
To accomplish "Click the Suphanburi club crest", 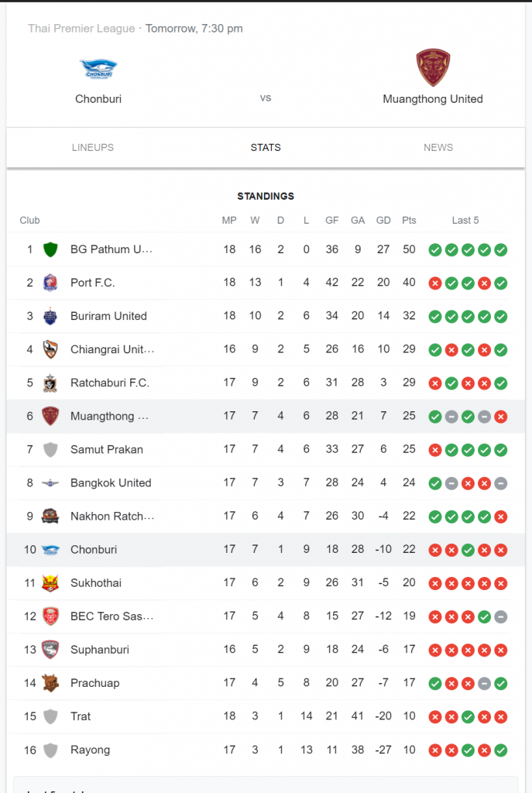I will (x=50, y=650).
